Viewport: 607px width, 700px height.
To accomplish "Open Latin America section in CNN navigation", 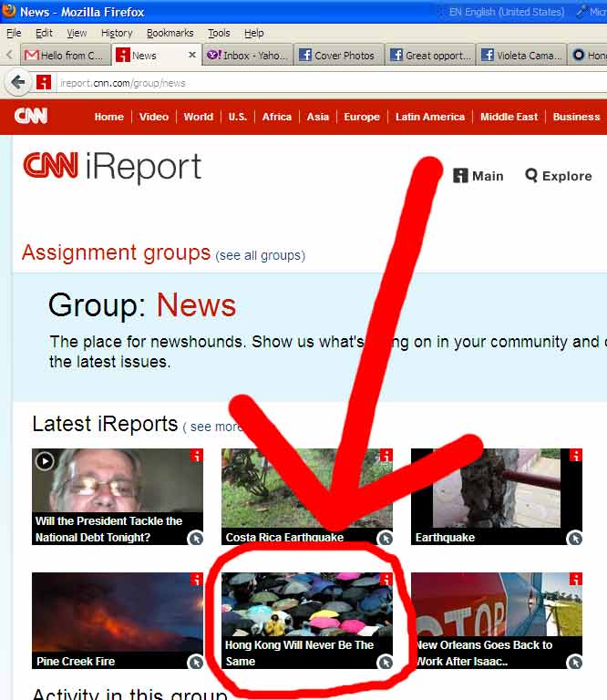I will pyautogui.click(x=430, y=117).
